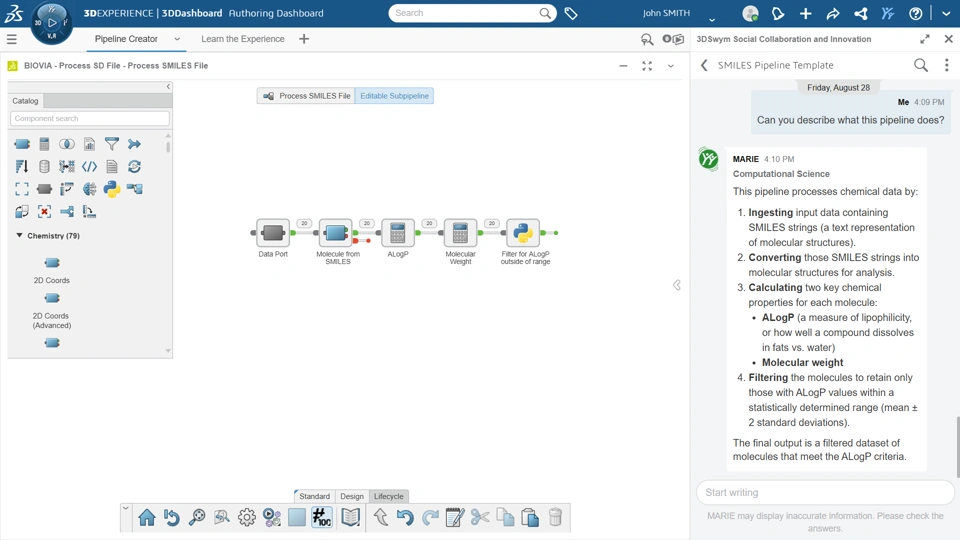Image resolution: width=960 pixels, height=540 pixels.
Task: Switch to the Learn the Experience tab
Action: (x=242, y=39)
